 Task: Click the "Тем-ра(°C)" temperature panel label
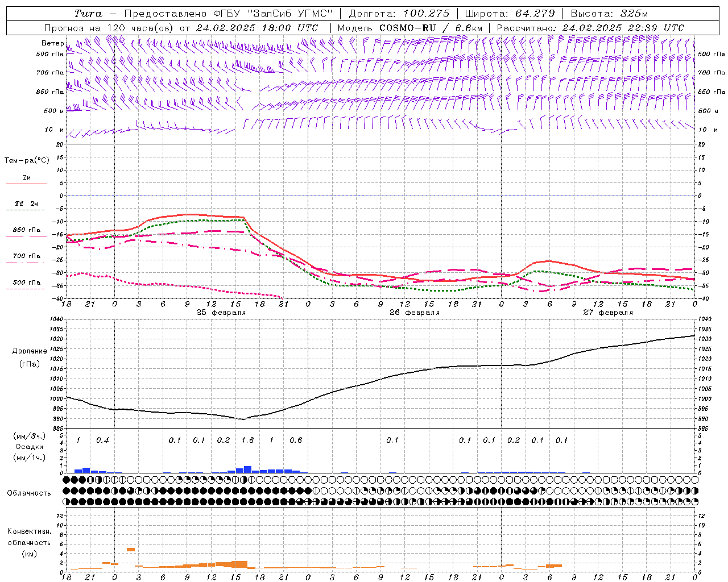27,161
